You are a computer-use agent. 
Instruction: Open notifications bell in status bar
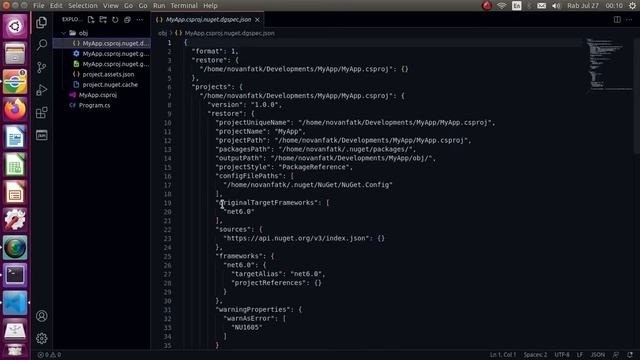pyautogui.click(x=630, y=355)
